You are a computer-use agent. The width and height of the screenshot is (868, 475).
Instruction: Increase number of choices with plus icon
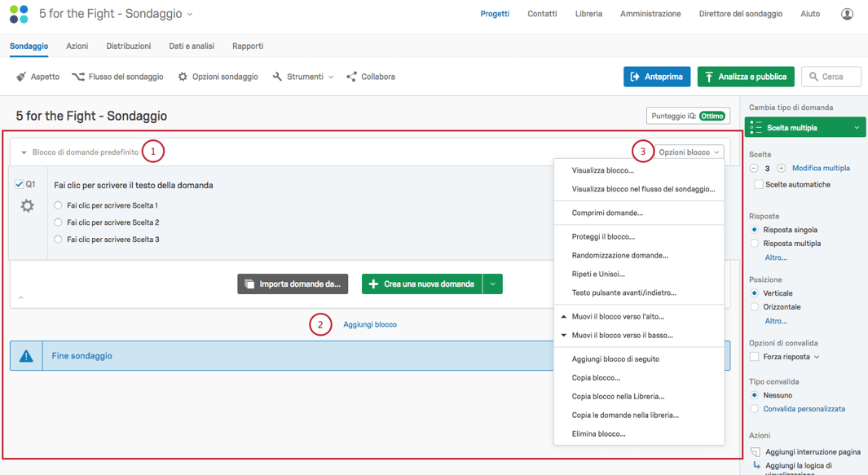781,169
